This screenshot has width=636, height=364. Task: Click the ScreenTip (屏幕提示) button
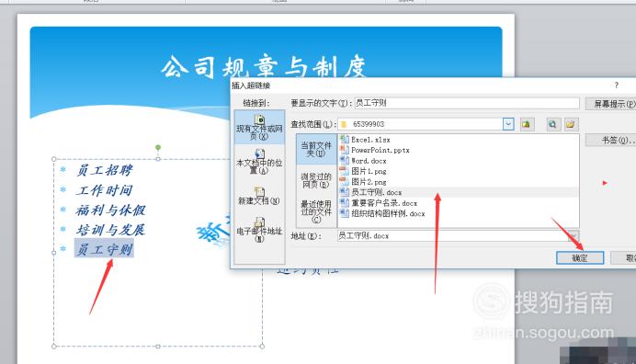tap(612, 104)
